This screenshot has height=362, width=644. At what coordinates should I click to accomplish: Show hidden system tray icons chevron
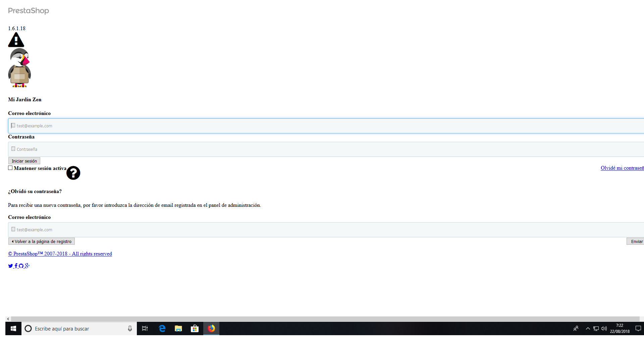pyautogui.click(x=588, y=328)
